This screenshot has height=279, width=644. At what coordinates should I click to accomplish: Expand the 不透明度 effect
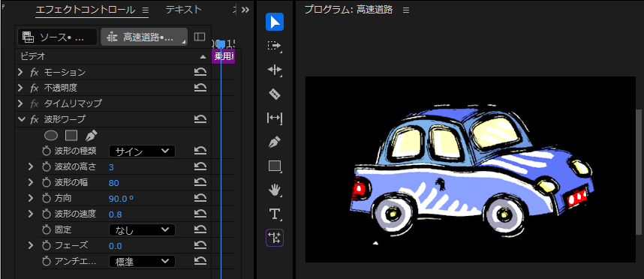(20, 88)
